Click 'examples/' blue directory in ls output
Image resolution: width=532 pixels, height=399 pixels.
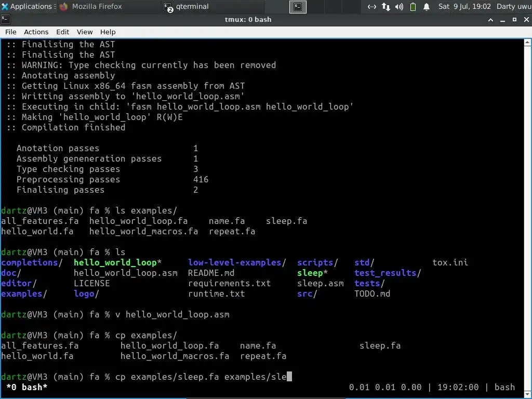point(24,294)
